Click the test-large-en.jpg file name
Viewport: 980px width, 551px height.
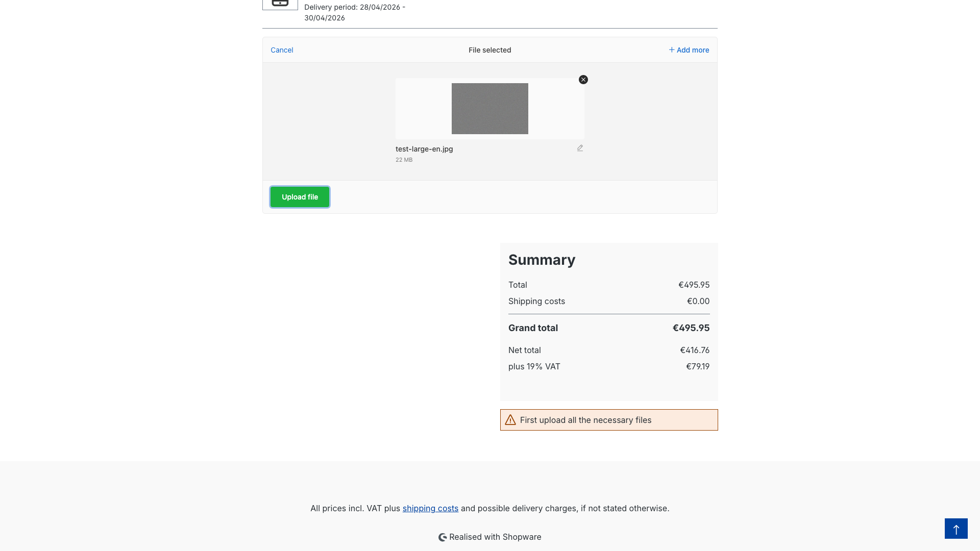coord(424,149)
